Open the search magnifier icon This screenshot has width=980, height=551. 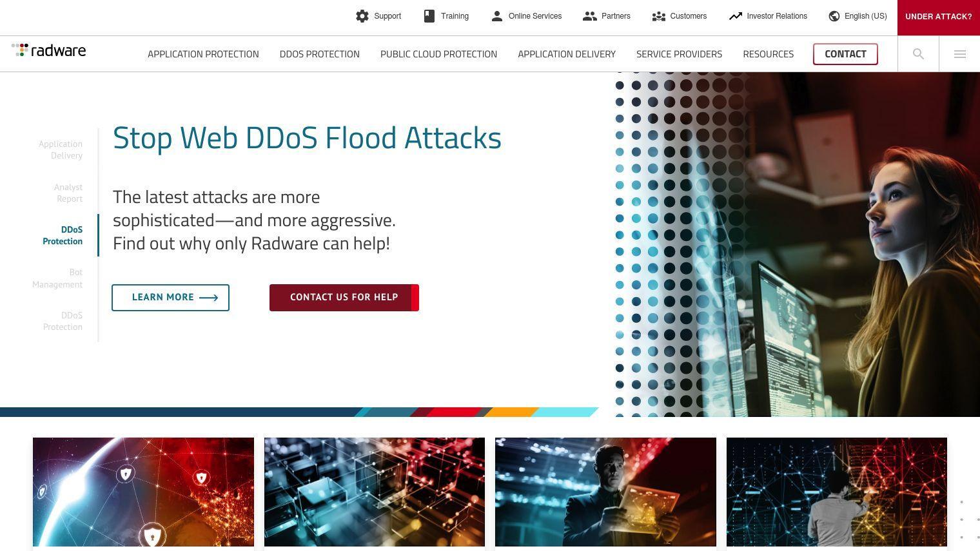pos(918,54)
